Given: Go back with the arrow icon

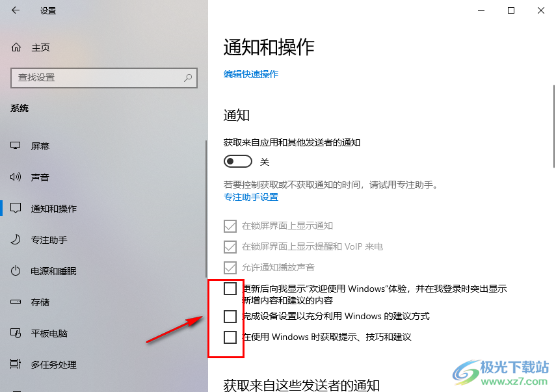Looking at the screenshot, I should [x=15, y=10].
